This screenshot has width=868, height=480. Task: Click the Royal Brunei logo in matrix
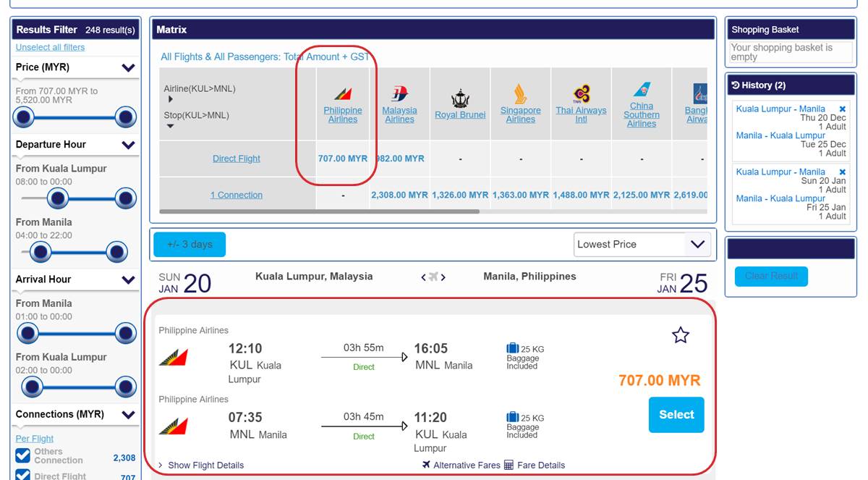pos(460,98)
